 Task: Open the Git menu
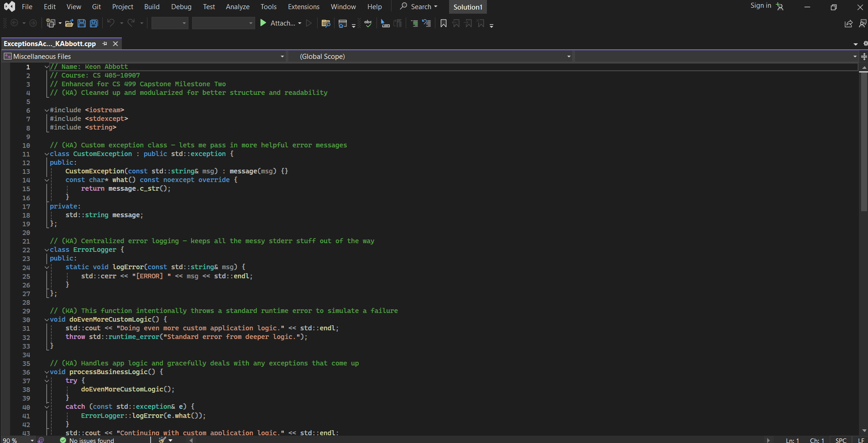point(96,7)
